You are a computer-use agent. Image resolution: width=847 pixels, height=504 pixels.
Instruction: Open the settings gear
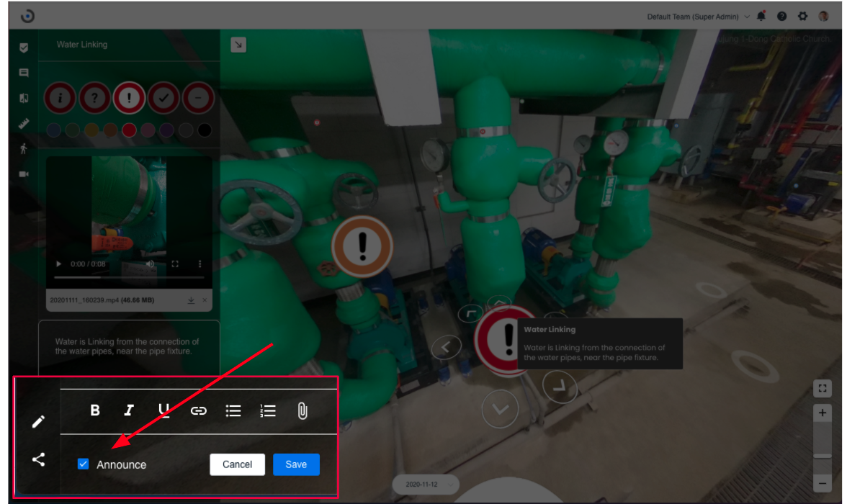click(802, 17)
